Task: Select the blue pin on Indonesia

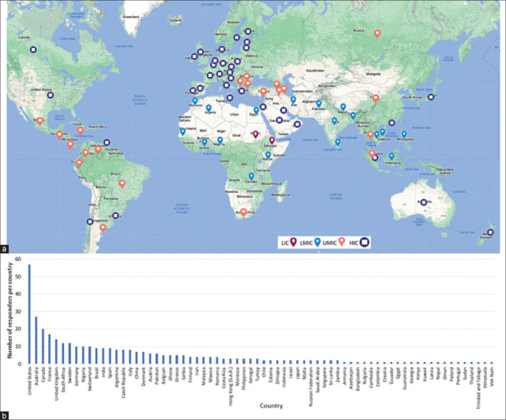Action: [x=391, y=157]
